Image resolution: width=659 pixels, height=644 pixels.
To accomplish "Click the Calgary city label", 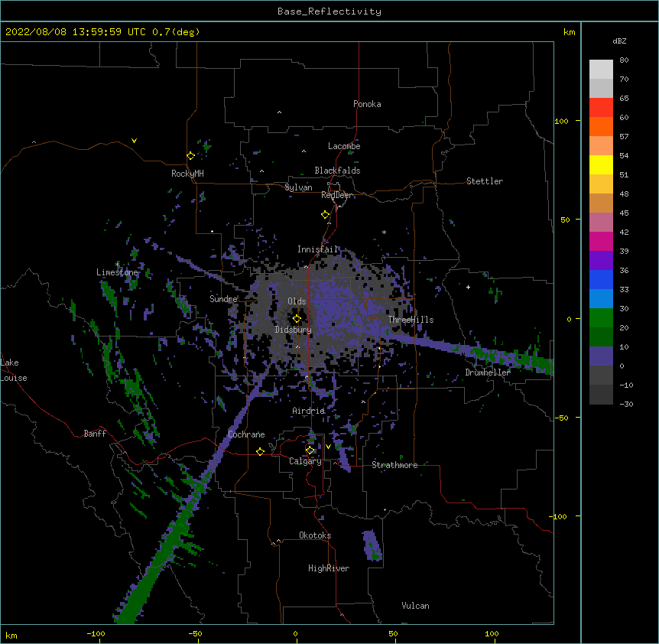I will (305, 461).
